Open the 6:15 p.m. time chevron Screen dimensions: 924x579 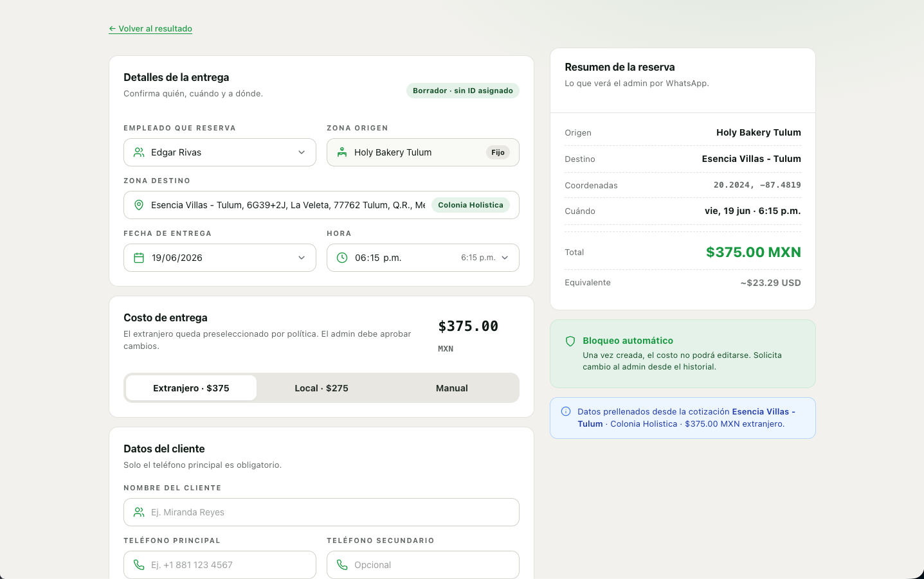pyautogui.click(x=505, y=258)
